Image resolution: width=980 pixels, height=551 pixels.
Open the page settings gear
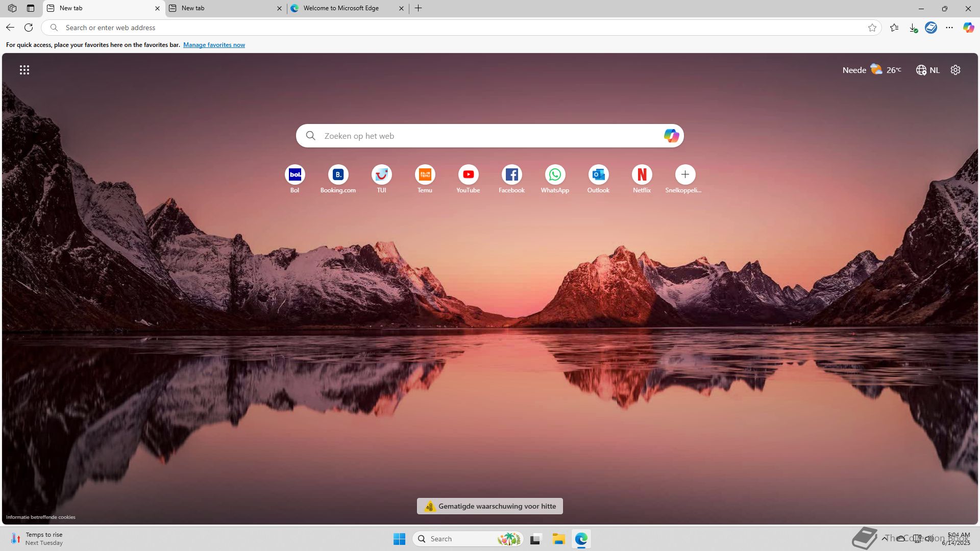(x=955, y=70)
